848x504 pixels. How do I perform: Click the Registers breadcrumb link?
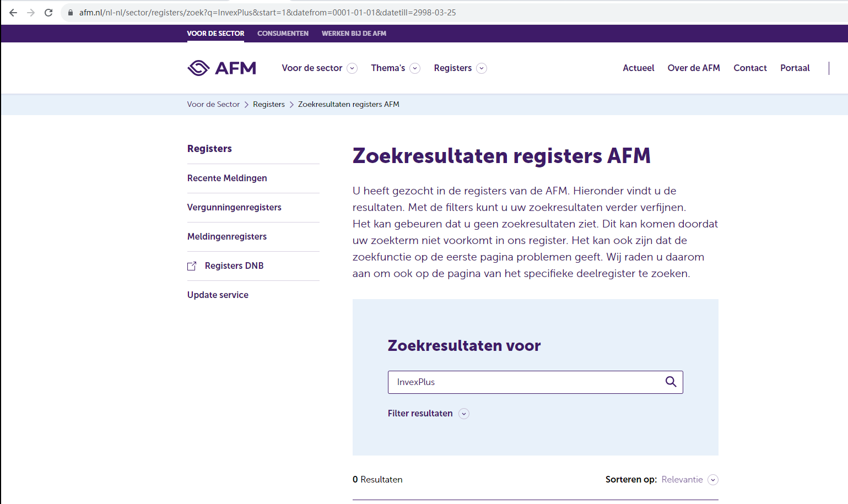pyautogui.click(x=269, y=105)
